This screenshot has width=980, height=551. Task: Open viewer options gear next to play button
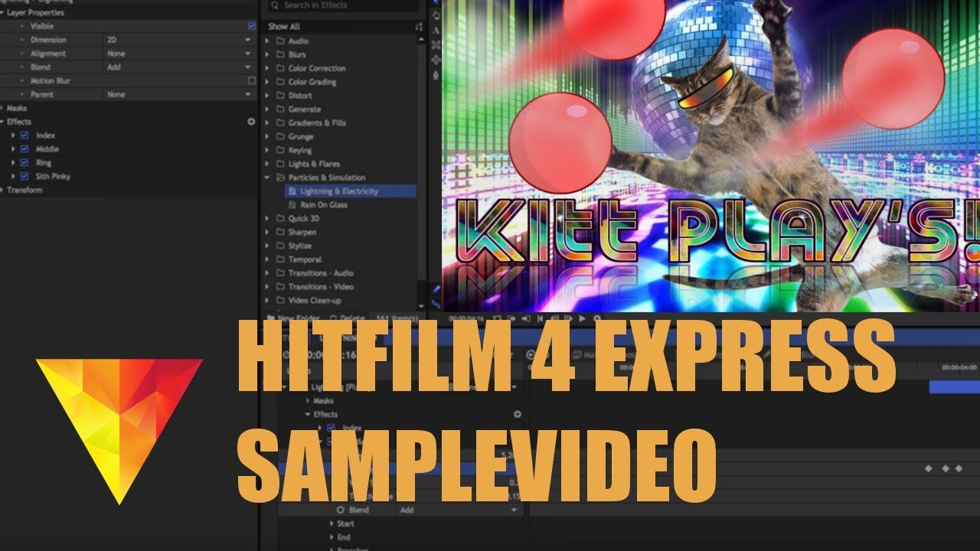597,318
